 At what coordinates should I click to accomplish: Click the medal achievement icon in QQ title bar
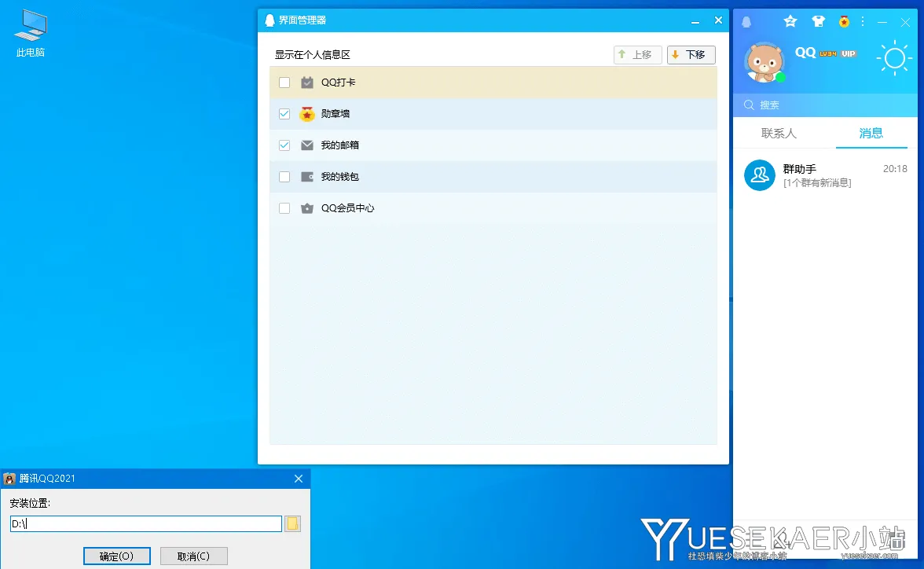pos(844,22)
